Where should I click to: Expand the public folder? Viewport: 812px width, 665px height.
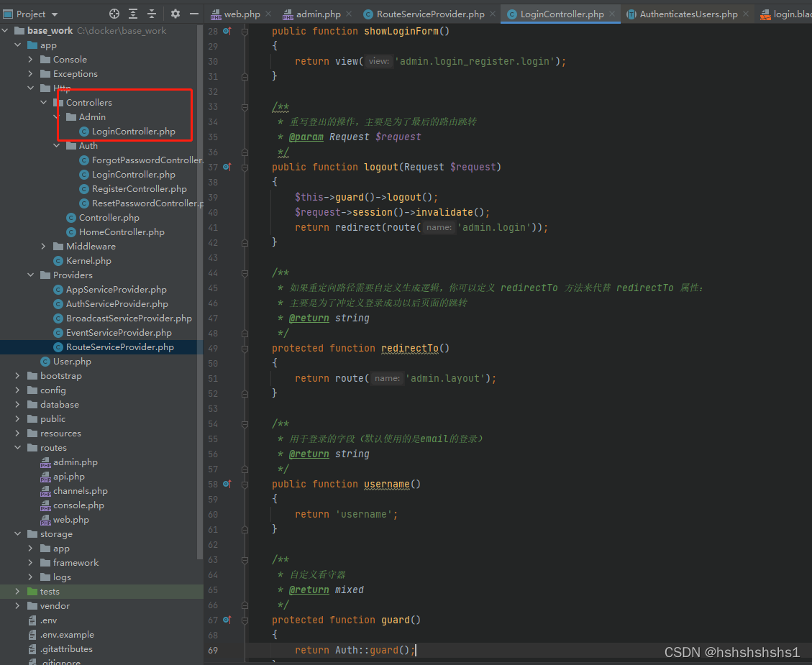(17, 419)
